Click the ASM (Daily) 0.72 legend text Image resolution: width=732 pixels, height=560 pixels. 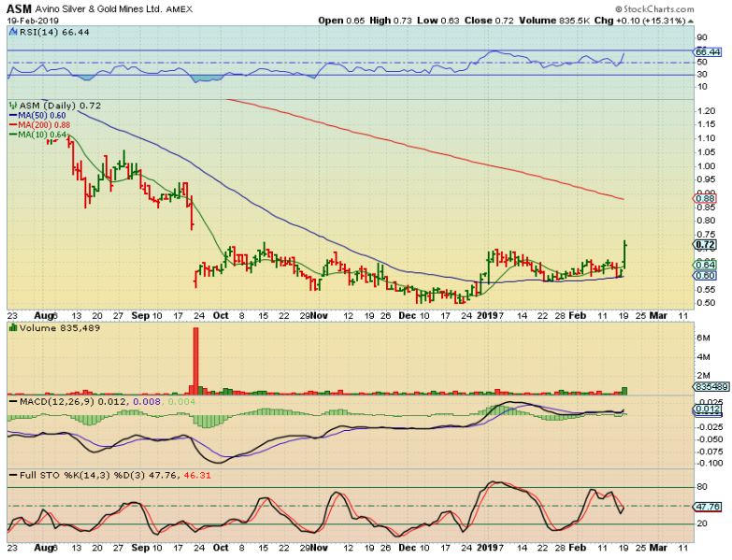tap(60, 106)
